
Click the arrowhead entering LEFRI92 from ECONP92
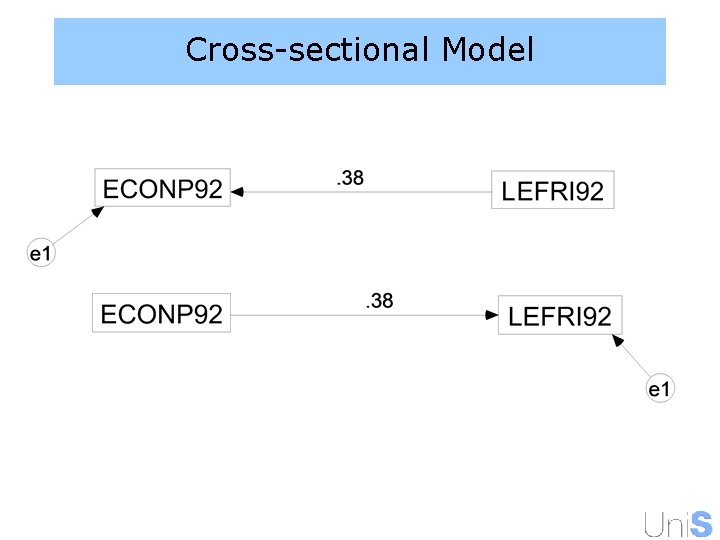pos(491,316)
